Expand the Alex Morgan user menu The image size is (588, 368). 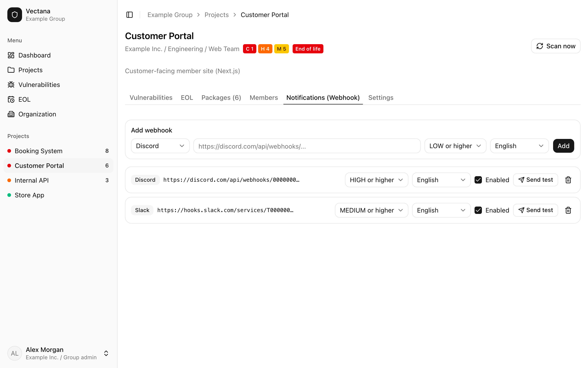coord(106,353)
